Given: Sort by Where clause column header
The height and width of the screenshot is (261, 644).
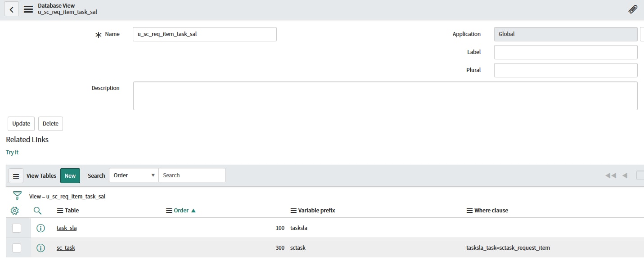Looking at the screenshot, I should pyautogui.click(x=491, y=211).
